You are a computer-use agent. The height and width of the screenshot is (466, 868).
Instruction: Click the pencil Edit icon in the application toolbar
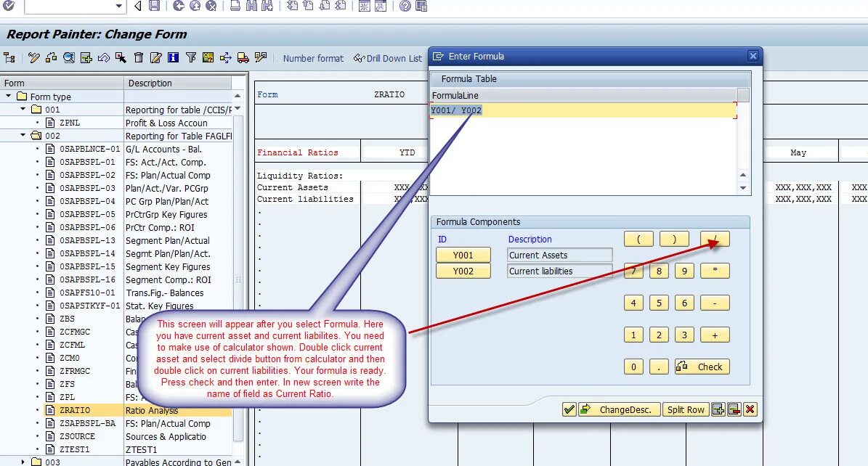[x=155, y=58]
